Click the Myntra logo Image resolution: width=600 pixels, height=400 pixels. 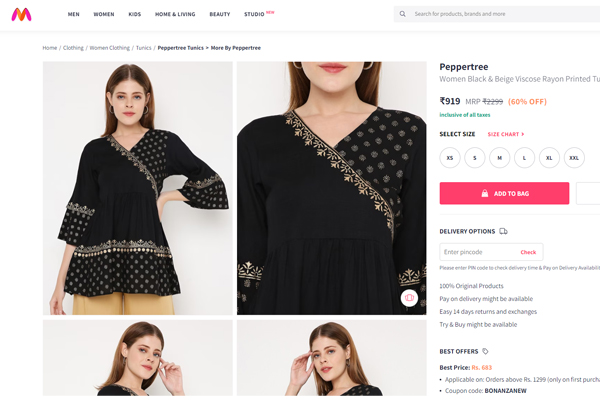tap(20, 14)
